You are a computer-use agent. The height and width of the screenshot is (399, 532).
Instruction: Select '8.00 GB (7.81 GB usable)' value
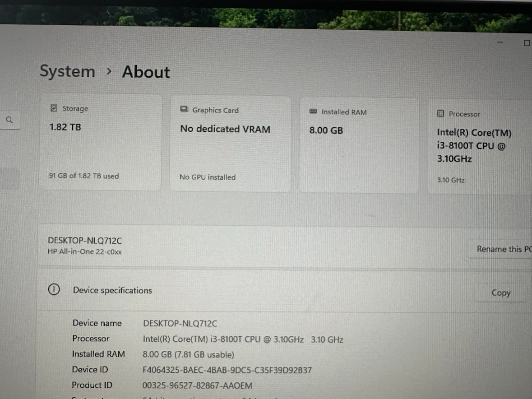coord(188,355)
